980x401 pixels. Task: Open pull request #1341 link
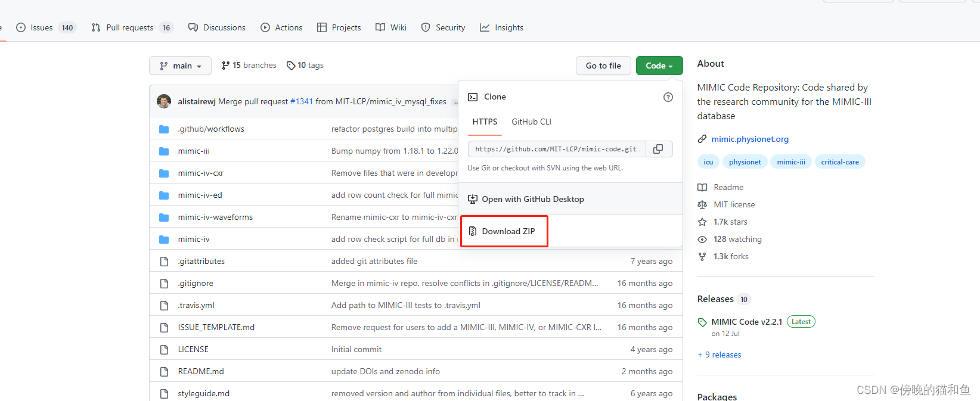[x=302, y=101]
